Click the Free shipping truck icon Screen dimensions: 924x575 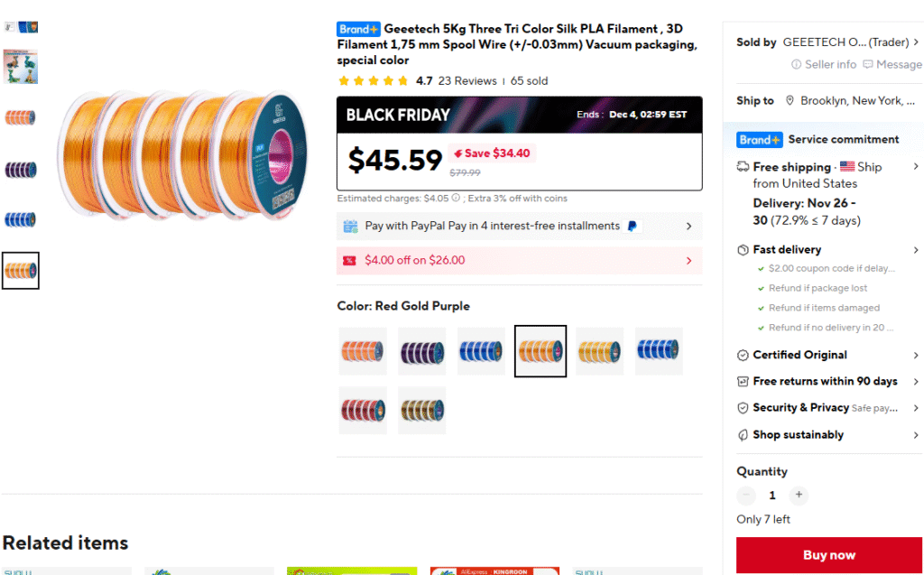tap(744, 167)
